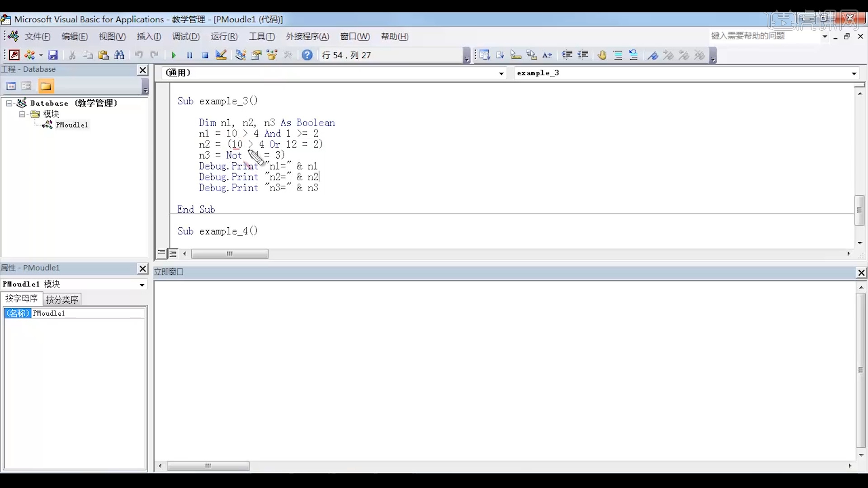Switch to the 按分类序 tab
The height and width of the screenshot is (488, 868).
62,299
